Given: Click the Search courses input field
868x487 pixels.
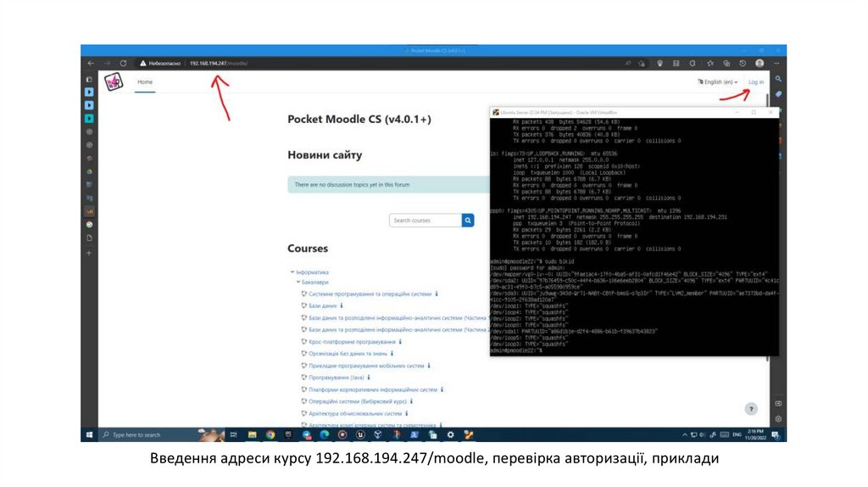Looking at the screenshot, I should click(x=425, y=221).
